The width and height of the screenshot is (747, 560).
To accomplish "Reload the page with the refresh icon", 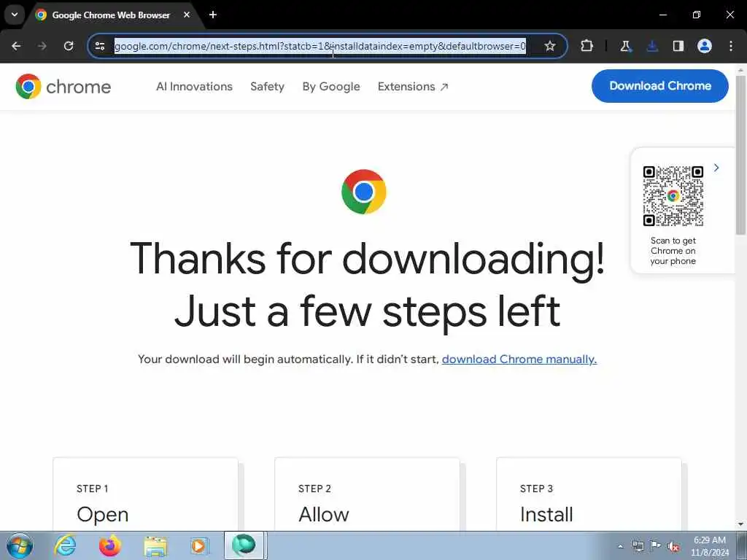I will click(69, 46).
